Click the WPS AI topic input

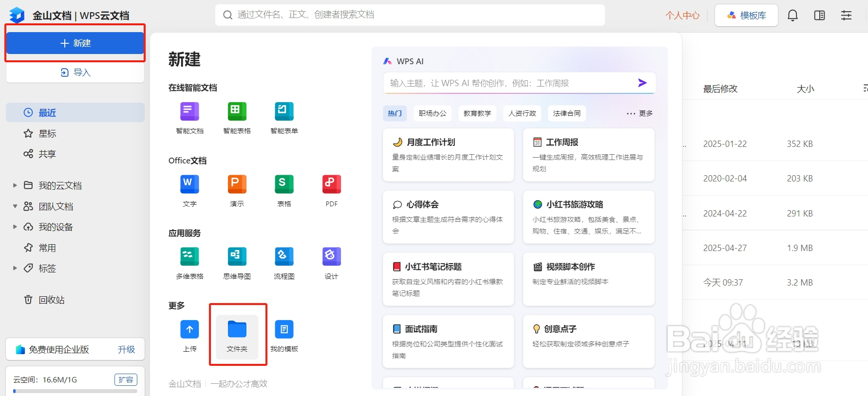(x=509, y=83)
